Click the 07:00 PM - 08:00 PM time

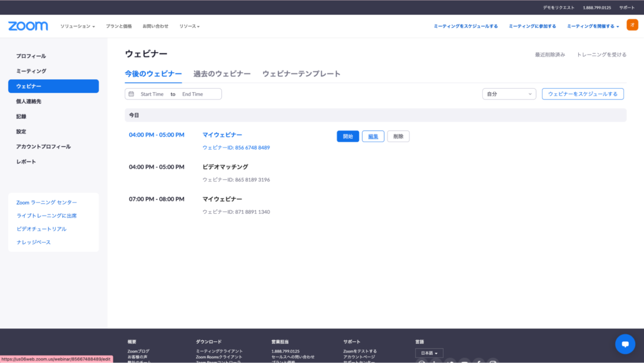pos(156,199)
